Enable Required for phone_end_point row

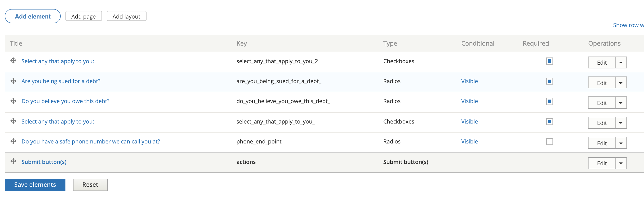click(x=549, y=142)
